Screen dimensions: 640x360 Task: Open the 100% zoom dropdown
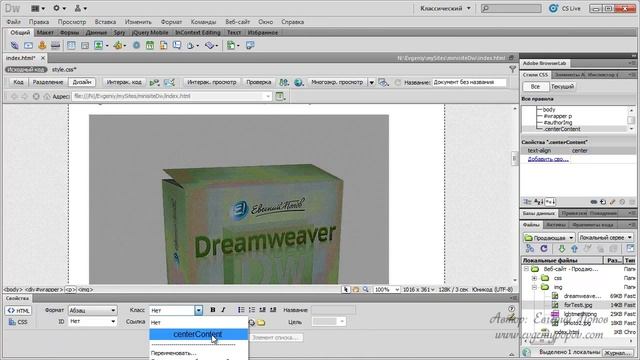(x=387, y=289)
